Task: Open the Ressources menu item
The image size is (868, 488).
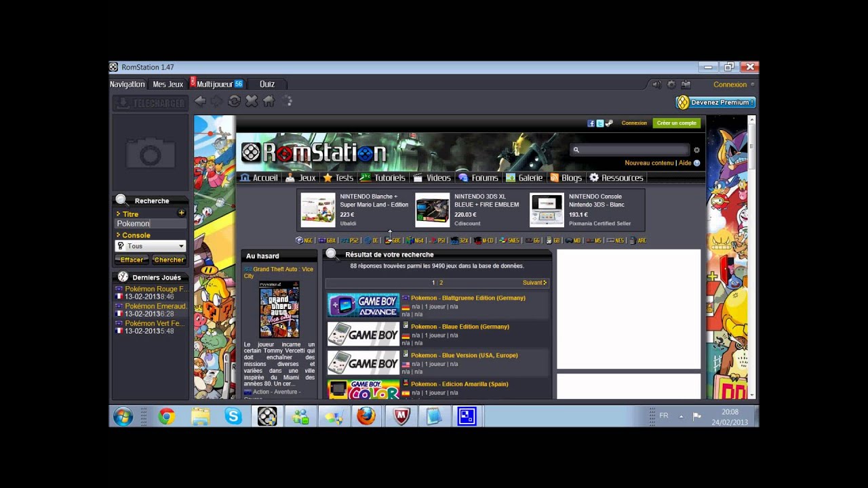Action: click(x=616, y=178)
